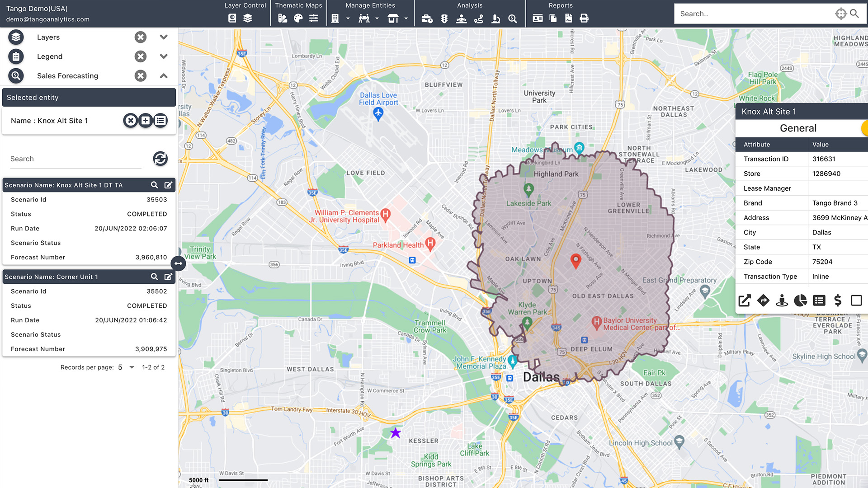Click the palette icon under Thematic Maps
Screen dimensions: 868x488
pos(298,18)
